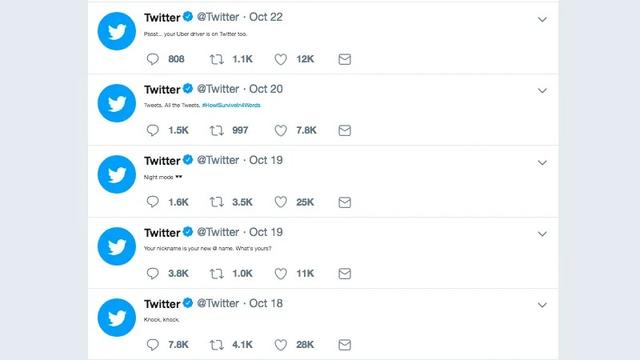Open the #HowISurviveIn4Words hashtag link
This screenshot has width=640, height=360.
231,105
